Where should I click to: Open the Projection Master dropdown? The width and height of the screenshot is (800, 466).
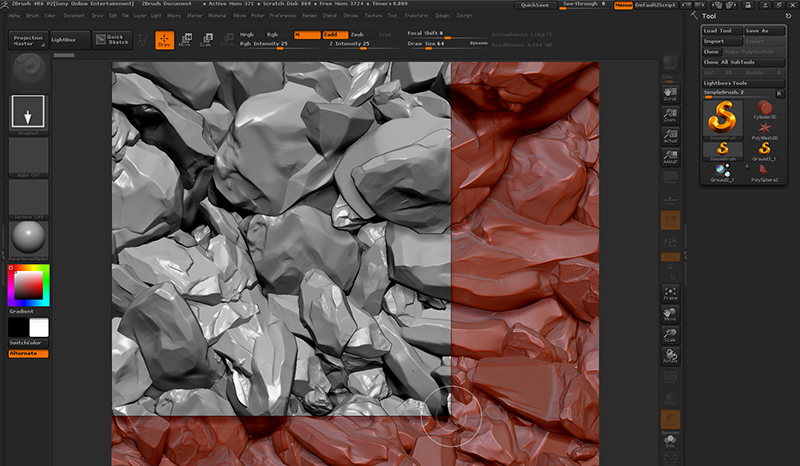coord(29,40)
